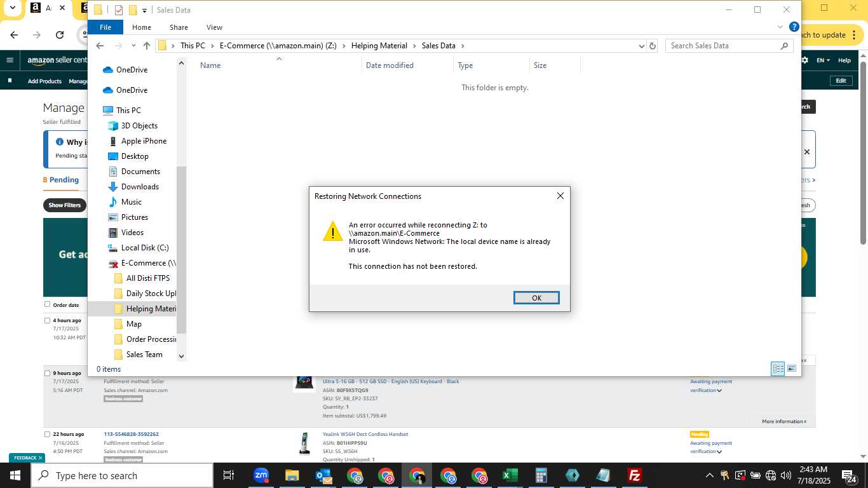Select Videos in navigation pane
Viewport: 868px width, 488px height.
click(132, 233)
